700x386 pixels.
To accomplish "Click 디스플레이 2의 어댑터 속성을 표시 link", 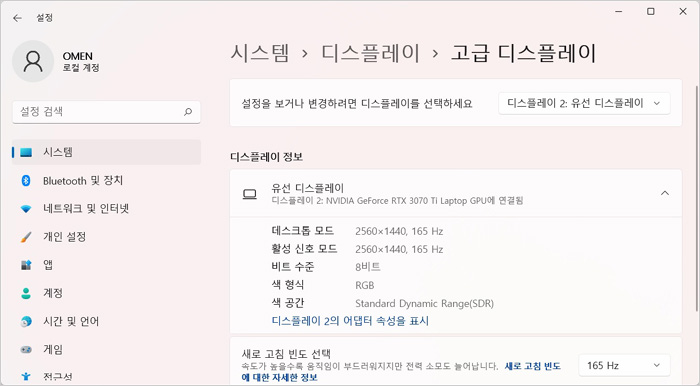I will 350,321.
